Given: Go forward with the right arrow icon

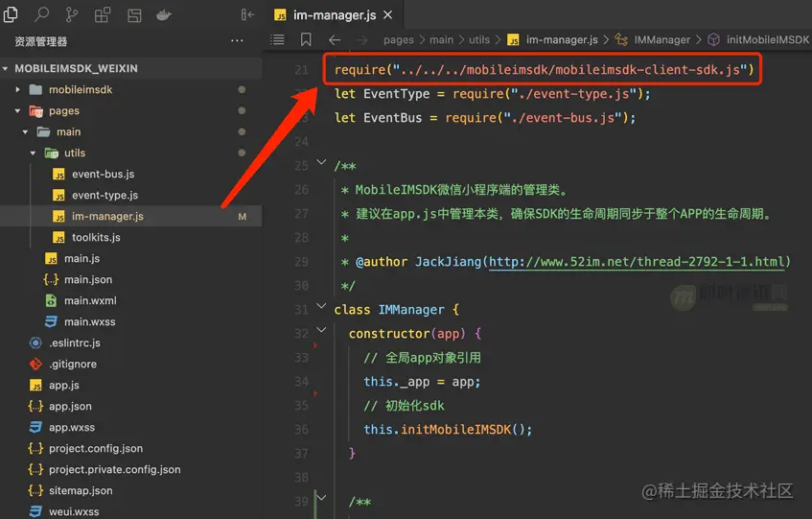Looking at the screenshot, I should pyautogui.click(x=362, y=40).
